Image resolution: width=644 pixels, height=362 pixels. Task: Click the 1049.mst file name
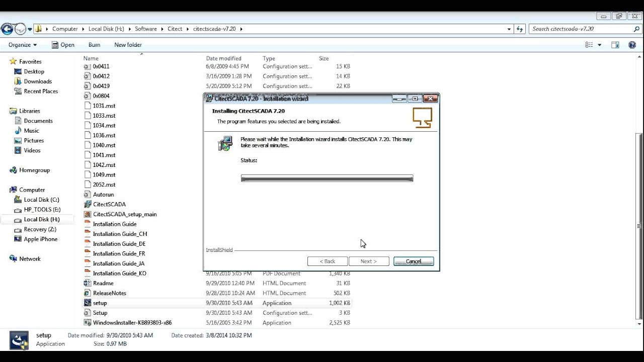104,174
